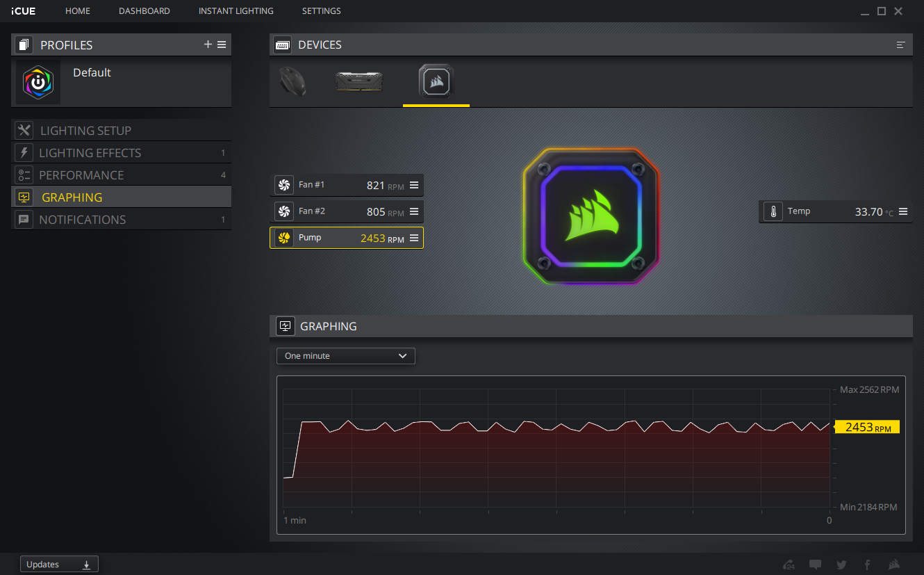Viewport: 924px width, 575px height.
Task: Open the Facebook link icon
Action: (x=867, y=565)
